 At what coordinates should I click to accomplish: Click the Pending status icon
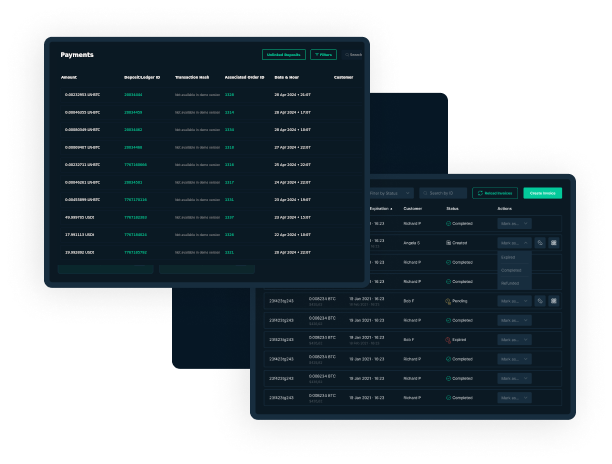click(448, 301)
